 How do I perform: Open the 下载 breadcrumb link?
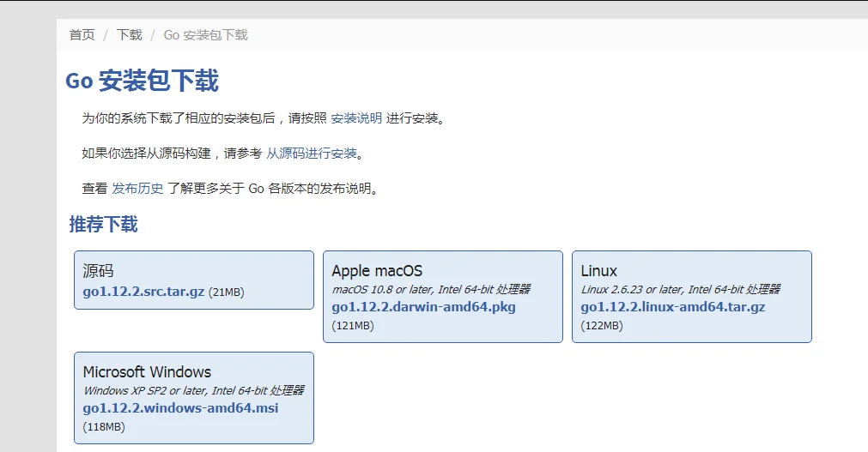click(x=130, y=35)
